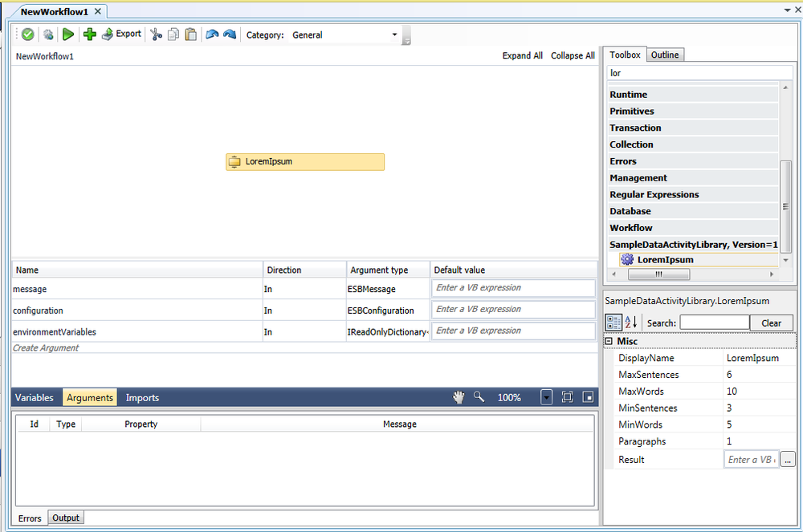Click Create Argument row

304,348
